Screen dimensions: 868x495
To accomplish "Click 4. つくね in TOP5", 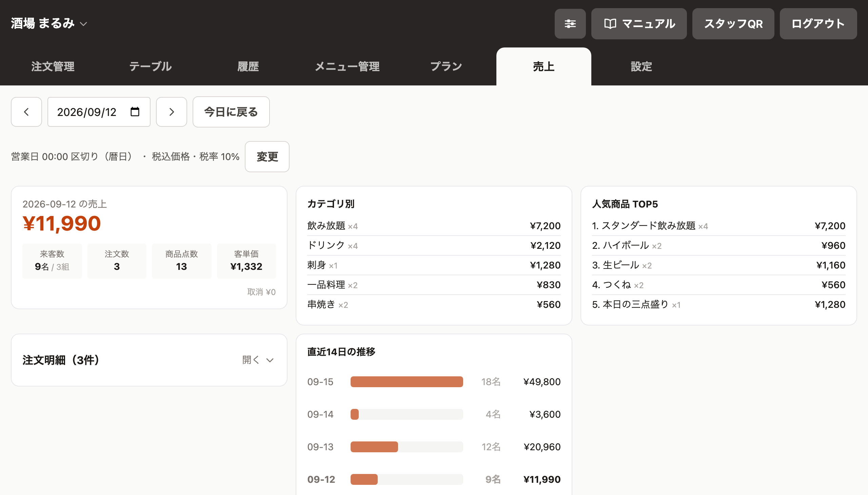I will pos(718,285).
